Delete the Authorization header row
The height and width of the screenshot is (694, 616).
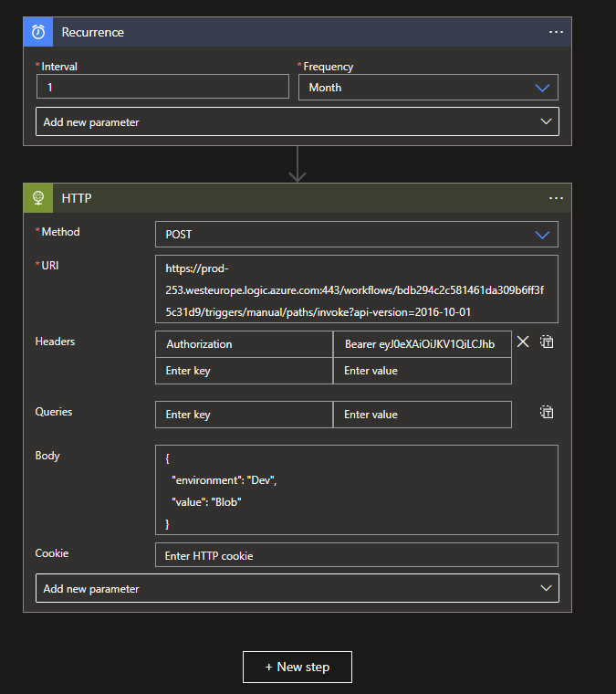click(x=523, y=342)
